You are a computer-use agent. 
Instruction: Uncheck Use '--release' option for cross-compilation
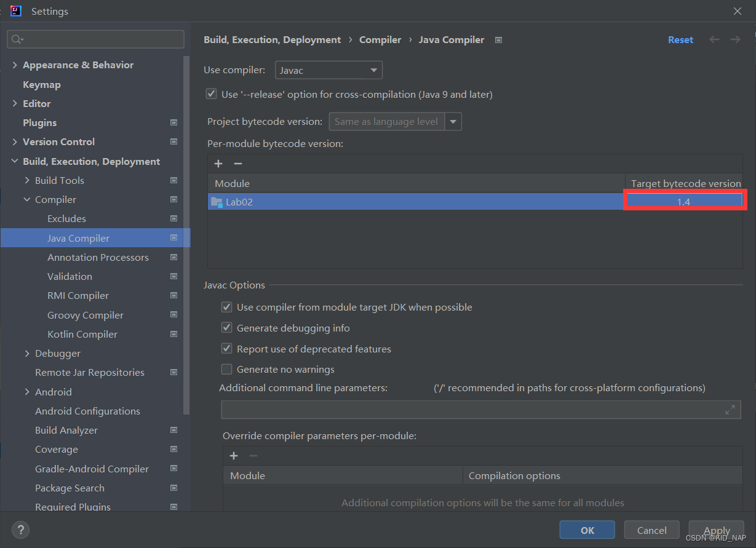click(211, 93)
